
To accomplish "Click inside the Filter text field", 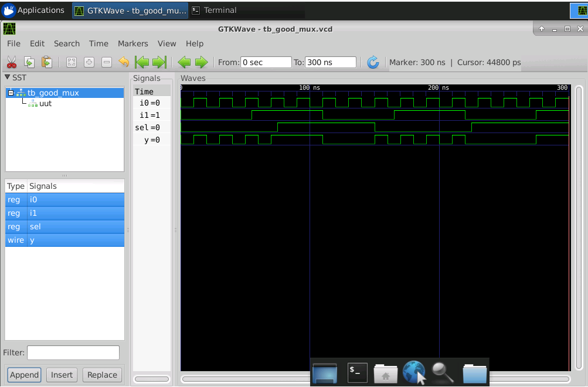I will [x=73, y=352].
